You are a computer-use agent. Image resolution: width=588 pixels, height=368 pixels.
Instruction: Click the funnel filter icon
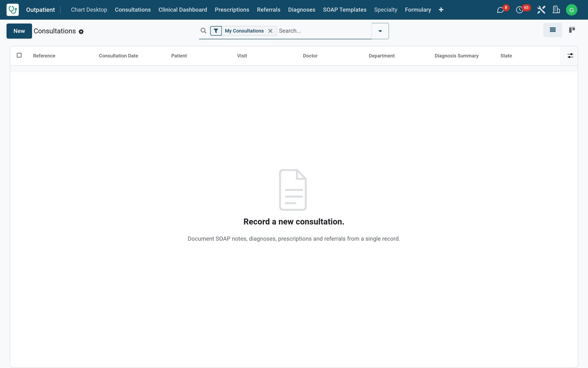pos(216,31)
